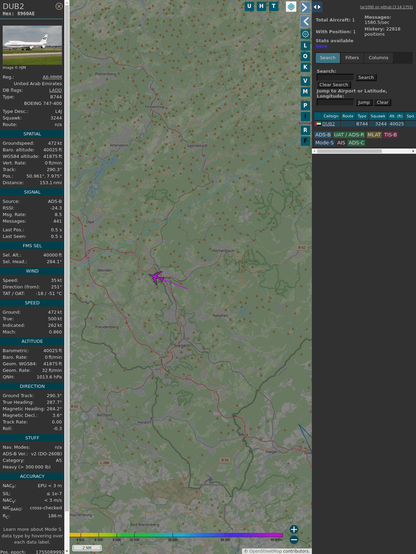Image resolution: width=416 pixels, height=554 pixels.
Task: Open the map layer selector icon
Action: [x=291, y=6]
